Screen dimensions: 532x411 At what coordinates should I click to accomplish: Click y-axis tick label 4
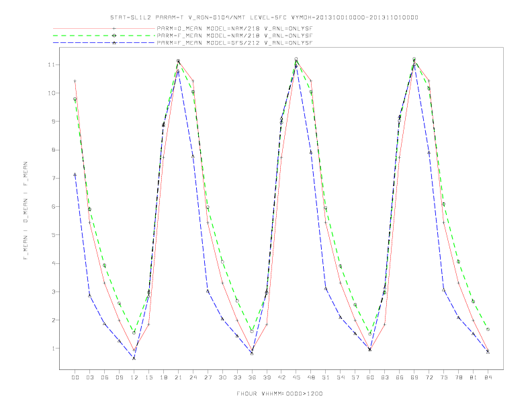[53, 263]
